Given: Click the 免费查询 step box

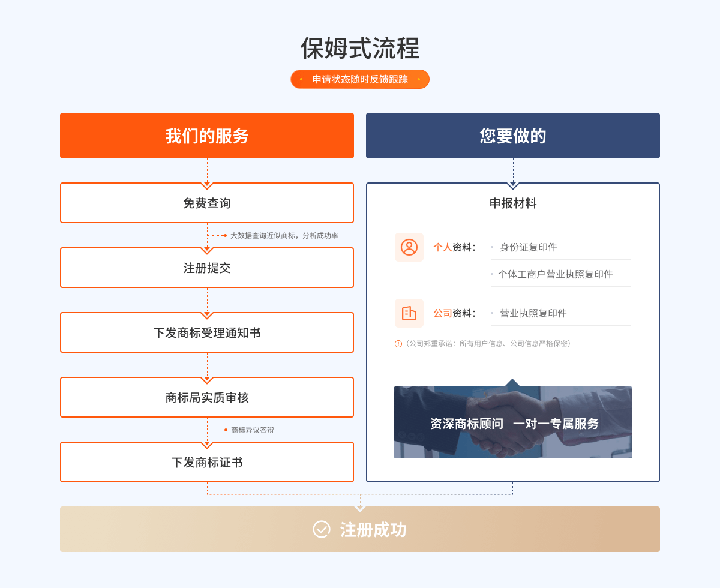Looking at the screenshot, I should click(x=207, y=204).
